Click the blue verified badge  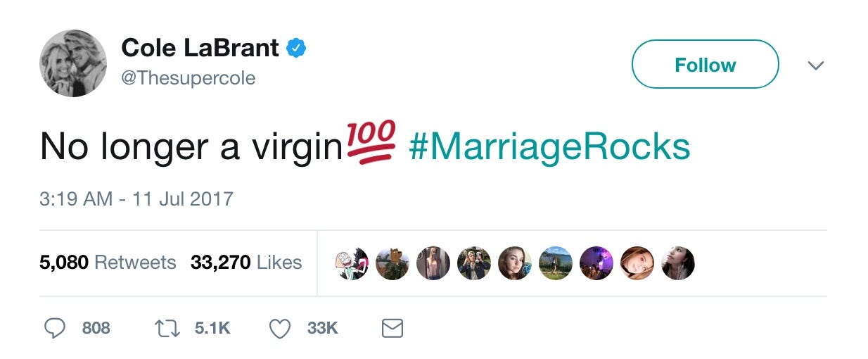pos(296,48)
